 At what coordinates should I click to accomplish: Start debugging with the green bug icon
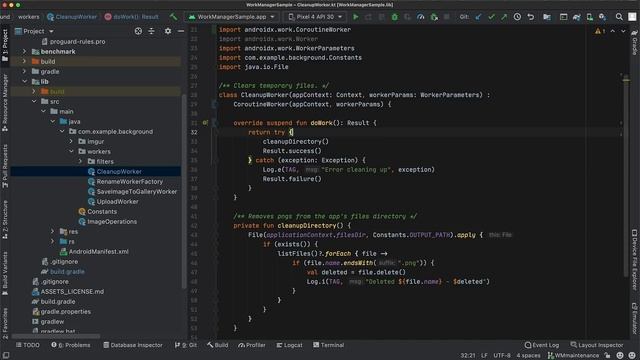pyautogui.click(x=394, y=17)
